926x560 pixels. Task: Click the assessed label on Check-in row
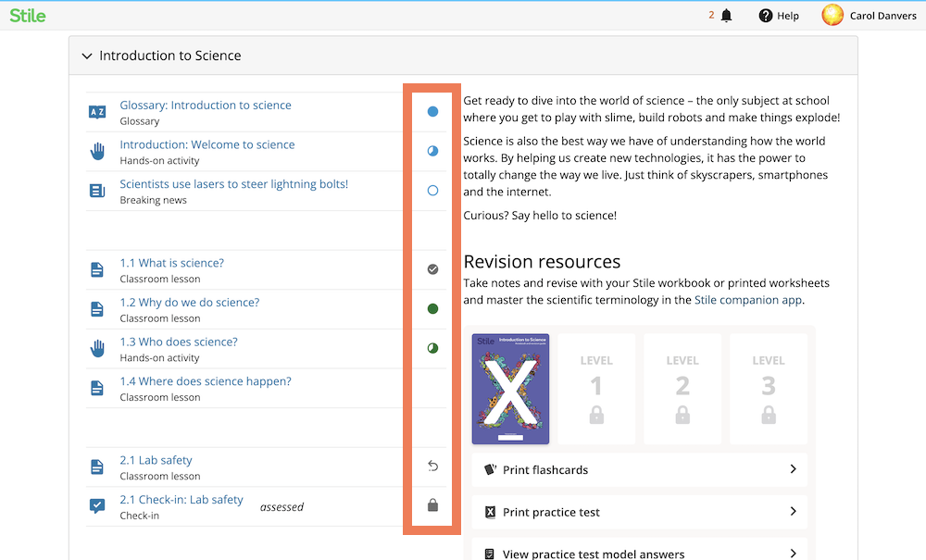click(282, 507)
